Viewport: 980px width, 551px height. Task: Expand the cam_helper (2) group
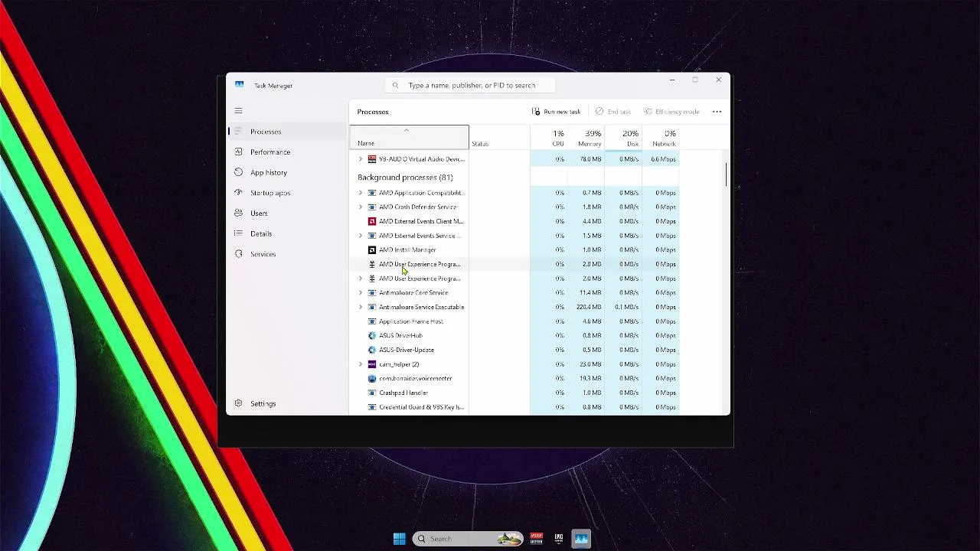click(361, 364)
